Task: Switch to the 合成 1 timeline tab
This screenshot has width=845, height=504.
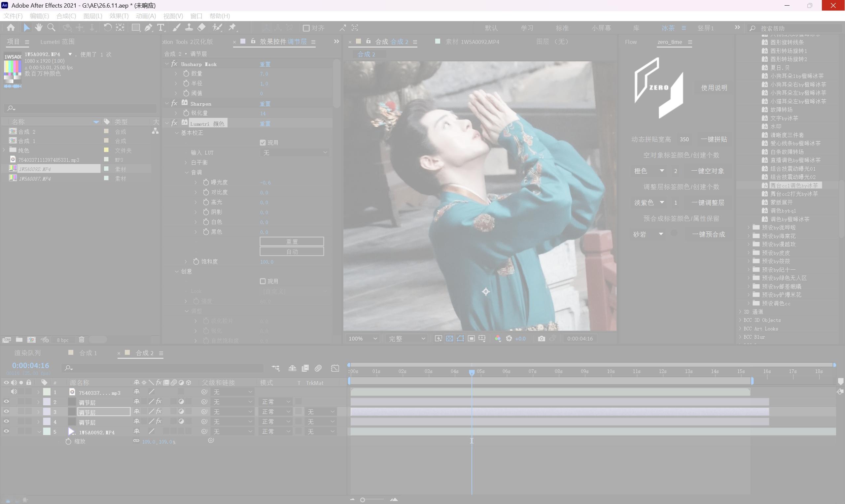Action: [x=88, y=353]
